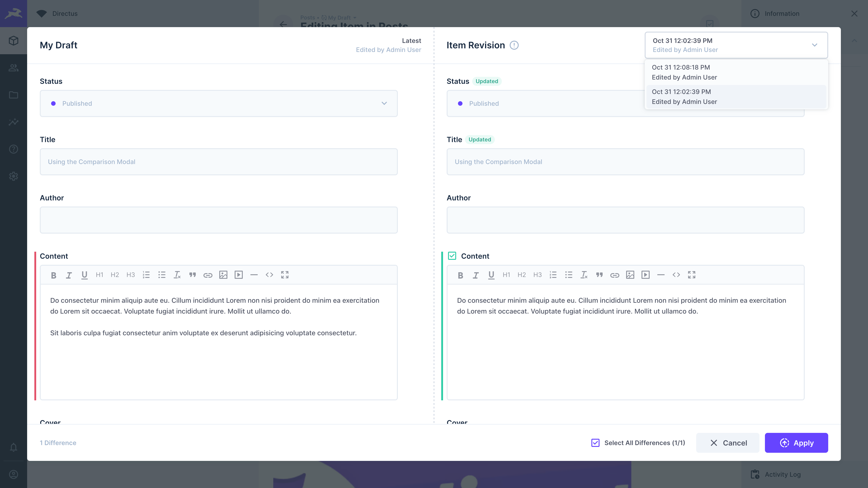Insert a horizontal rule in the revision editor

pyautogui.click(x=661, y=275)
